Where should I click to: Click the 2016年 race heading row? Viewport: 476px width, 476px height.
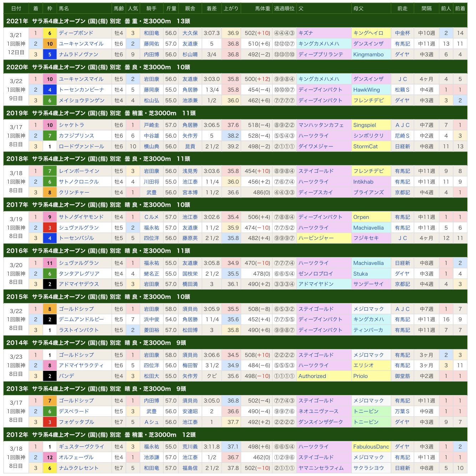pos(236,251)
